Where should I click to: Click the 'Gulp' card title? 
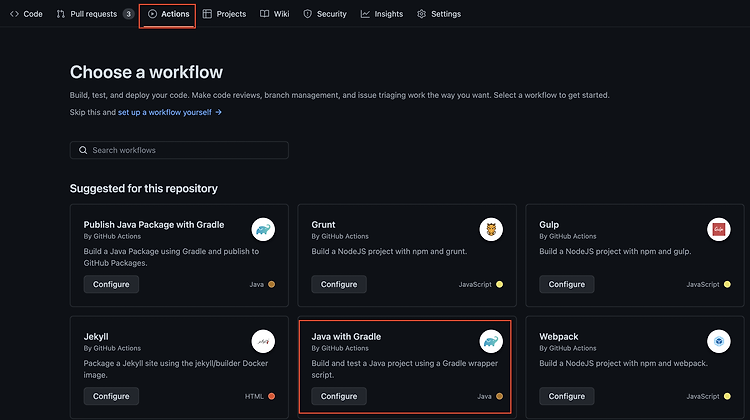549,224
